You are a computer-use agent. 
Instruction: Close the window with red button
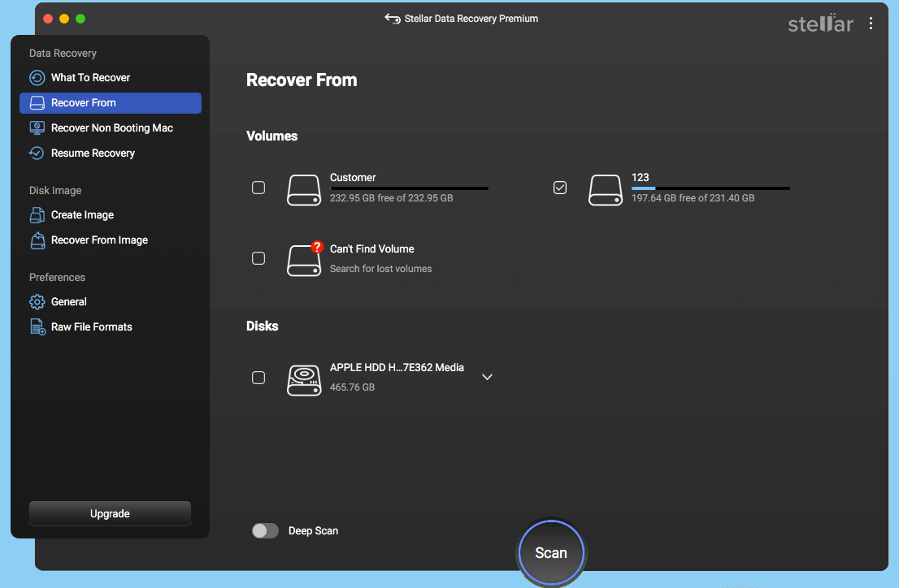click(x=48, y=19)
